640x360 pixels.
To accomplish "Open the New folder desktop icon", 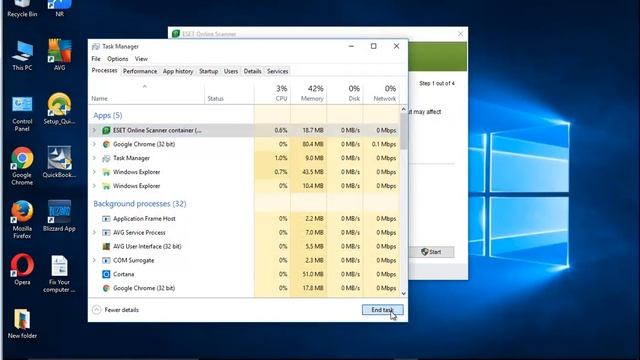I will tap(22, 324).
